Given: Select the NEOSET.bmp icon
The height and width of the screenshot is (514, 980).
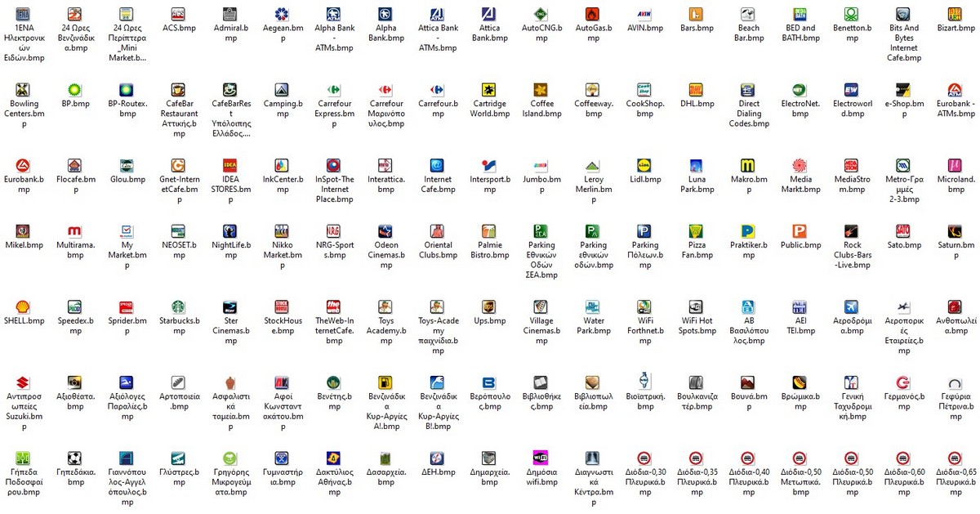Looking at the screenshot, I should coord(178,231).
